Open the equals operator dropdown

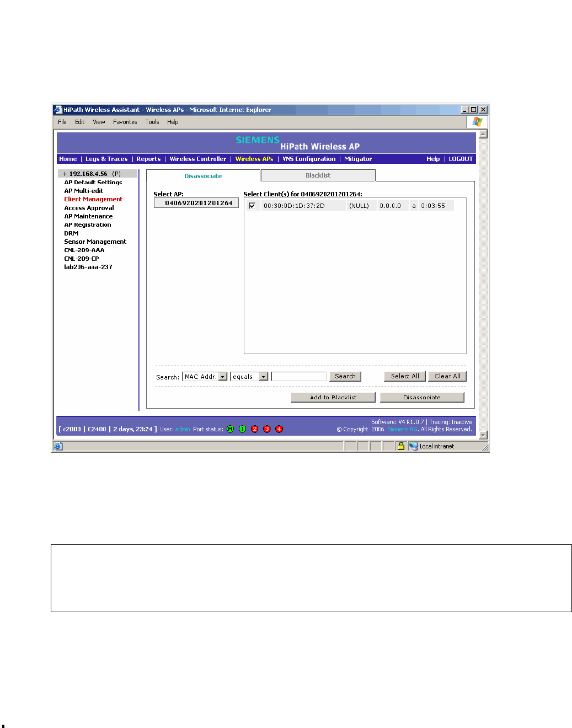(x=264, y=377)
